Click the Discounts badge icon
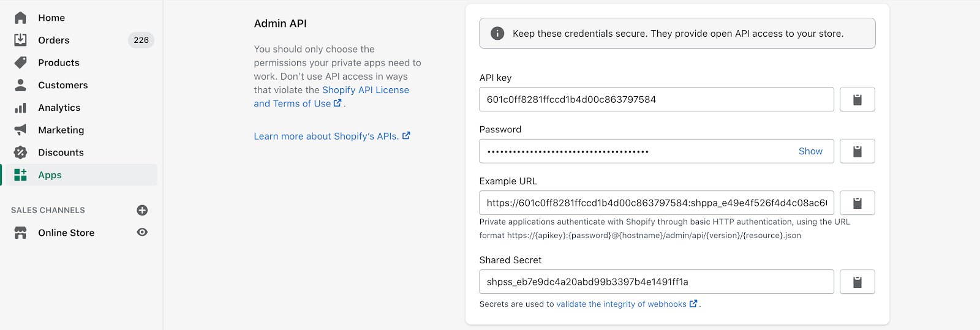This screenshot has height=330, width=980. (21, 152)
